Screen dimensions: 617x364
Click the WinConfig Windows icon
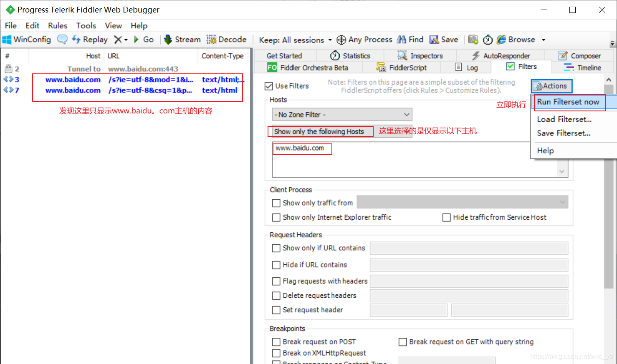pos(7,40)
